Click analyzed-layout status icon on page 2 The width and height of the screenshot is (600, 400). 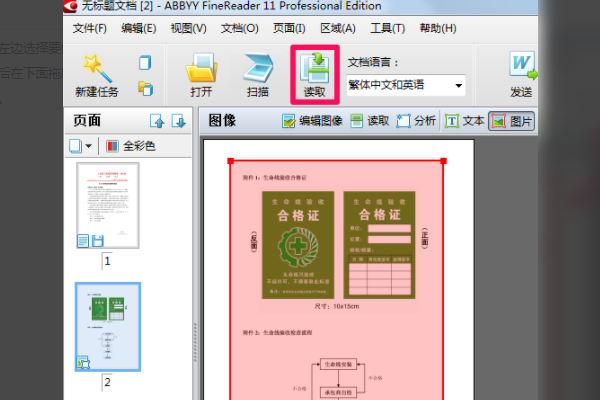pos(83,362)
